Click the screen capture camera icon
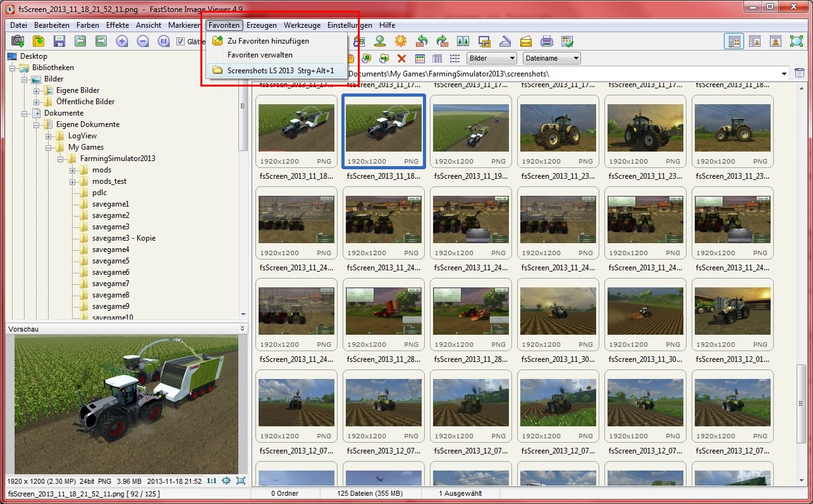The image size is (813, 504). (x=18, y=41)
